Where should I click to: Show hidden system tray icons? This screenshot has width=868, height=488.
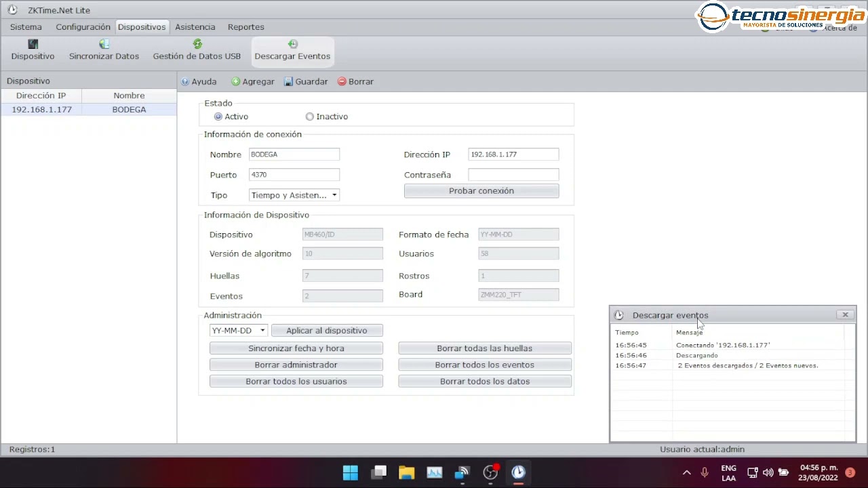coord(686,472)
